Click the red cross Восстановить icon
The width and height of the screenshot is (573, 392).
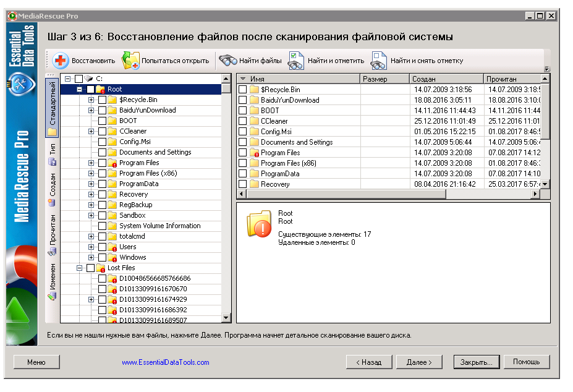(x=61, y=61)
